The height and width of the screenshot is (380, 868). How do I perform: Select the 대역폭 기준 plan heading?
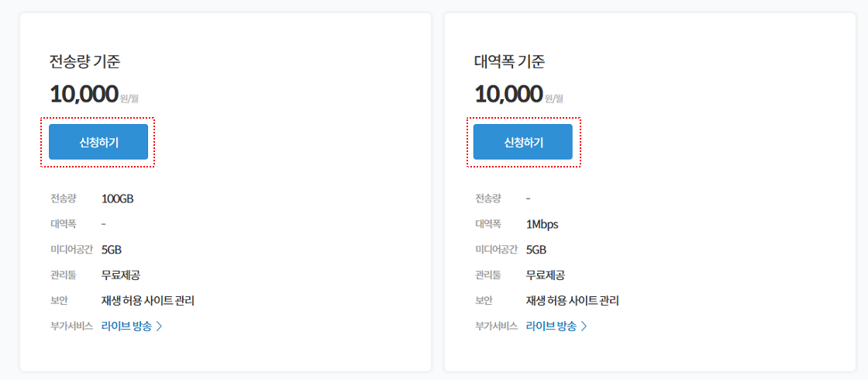[x=510, y=61]
